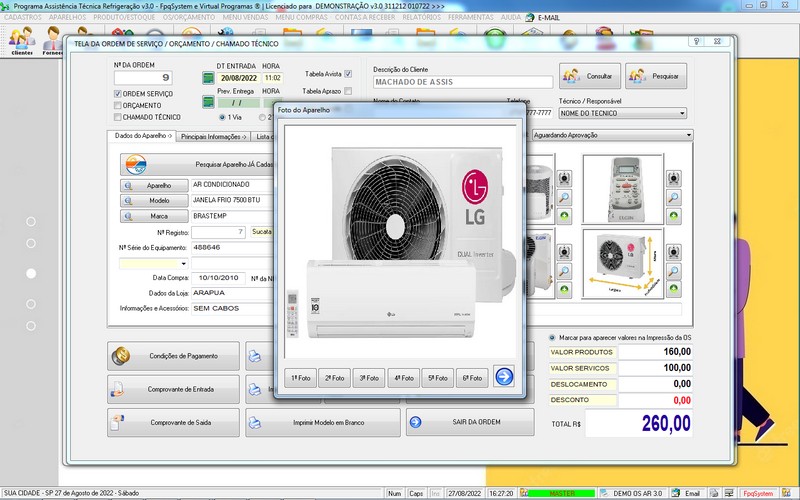Image resolution: width=800 pixels, height=500 pixels.
Task: Show the 6ª Foto
Action: coord(472,378)
